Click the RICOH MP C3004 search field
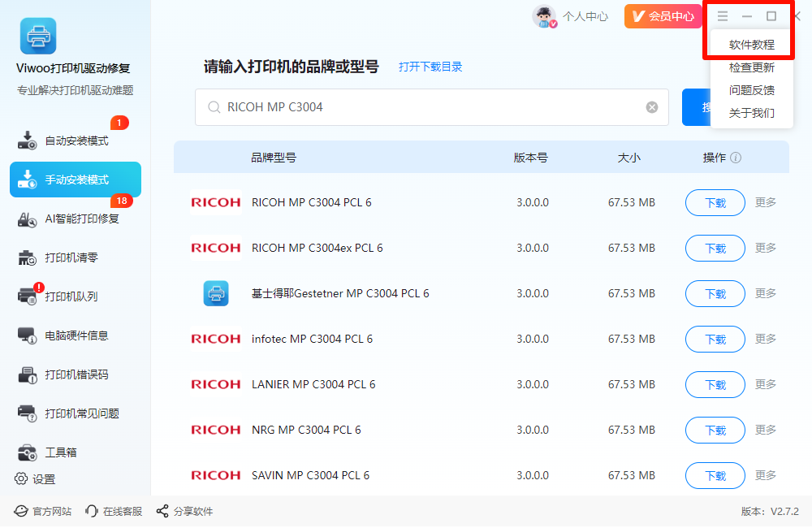 pyautogui.click(x=431, y=107)
